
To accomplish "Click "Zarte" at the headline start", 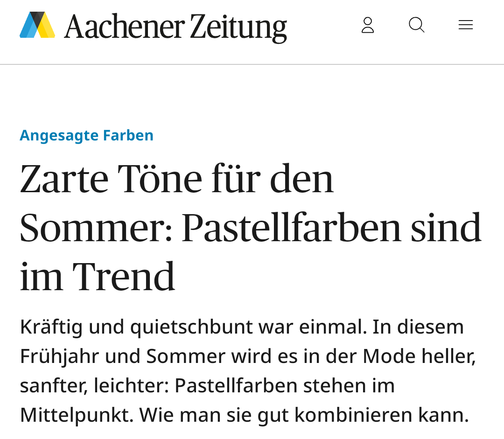I will (64, 179).
